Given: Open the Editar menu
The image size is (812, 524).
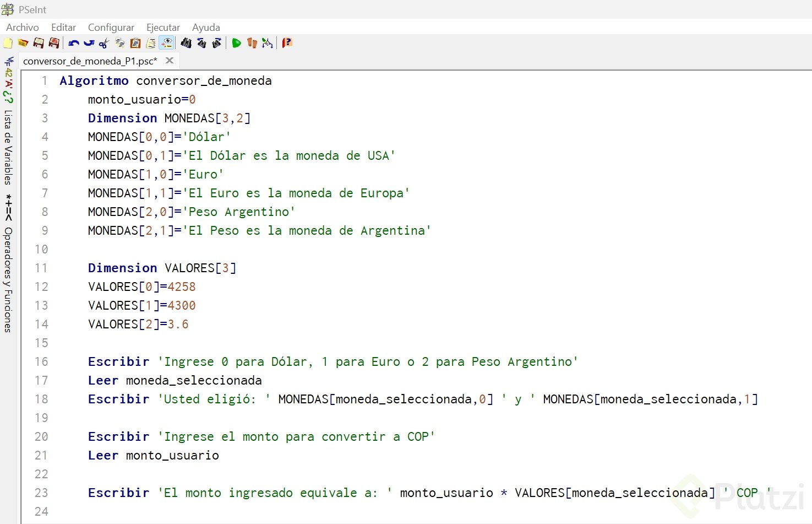Looking at the screenshot, I should (x=64, y=28).
